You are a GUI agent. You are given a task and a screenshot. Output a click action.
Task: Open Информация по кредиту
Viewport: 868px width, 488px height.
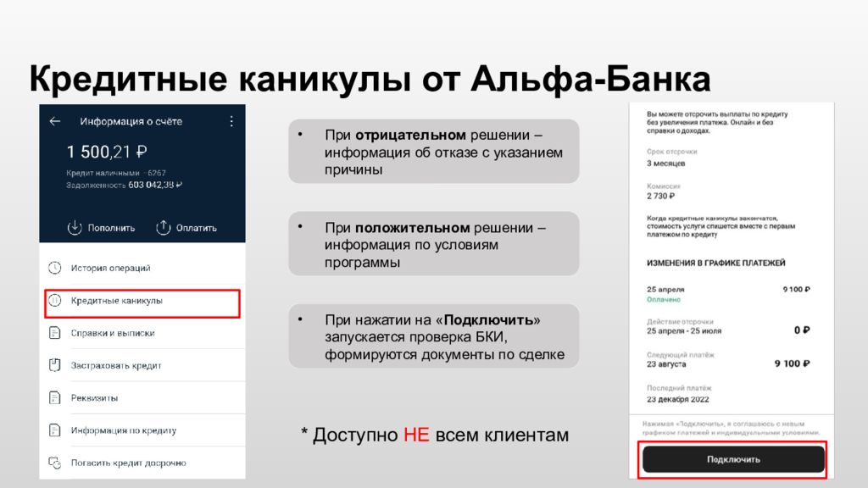(x=142, y=430)
